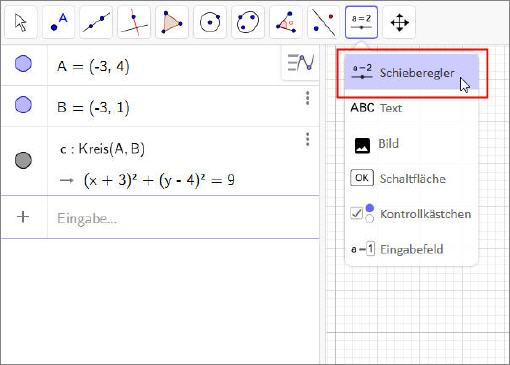Image resolution: width=510 pixels, height=365 pixels.
Task: Select the Perpendicular line tool
Action: coord(134,23)
